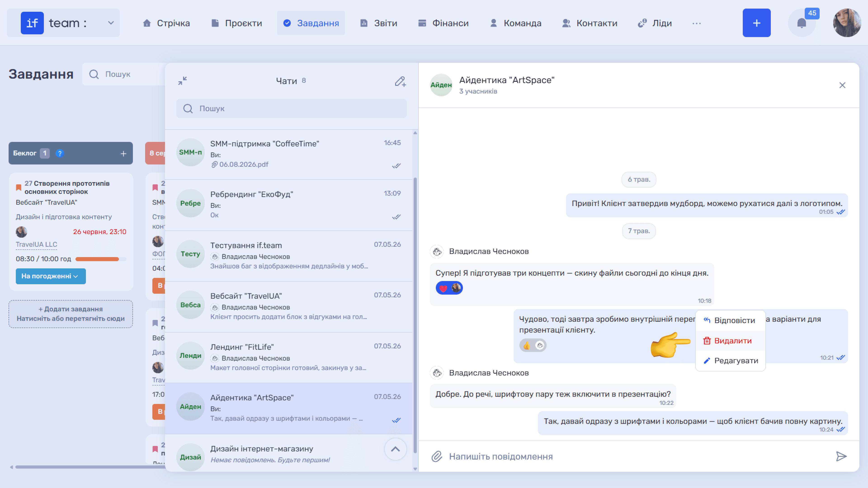Toggle the thumbs-up reaction on your message
Viewport: 868px width, 488px height.
pyautogui.click(x=533, y=345)
